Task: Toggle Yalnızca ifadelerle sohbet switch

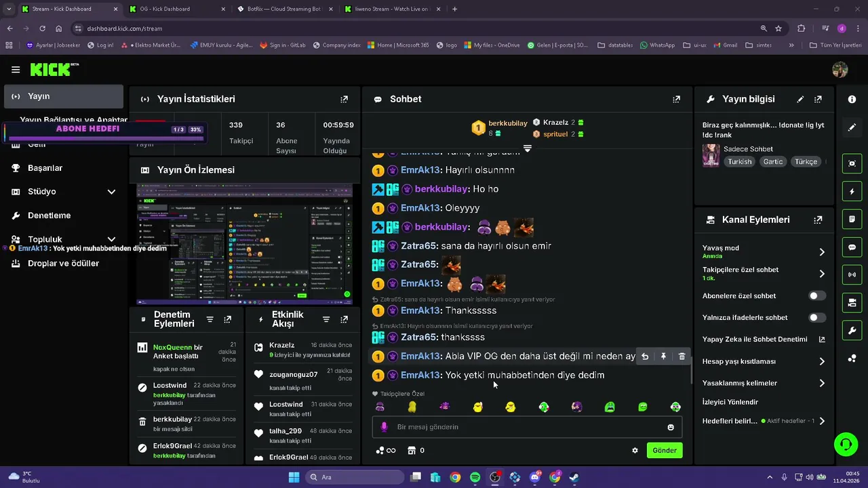Action: click(817, 318)
